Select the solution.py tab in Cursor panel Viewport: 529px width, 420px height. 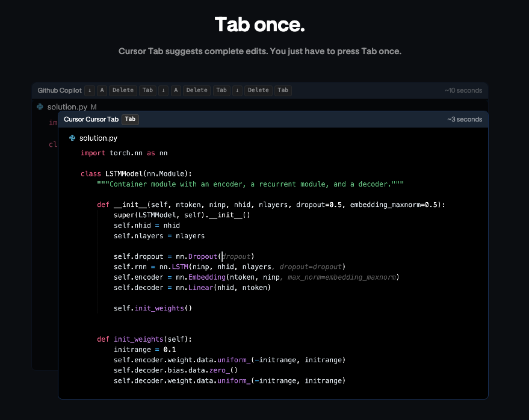pyautogui.click(x=98, y=138)
